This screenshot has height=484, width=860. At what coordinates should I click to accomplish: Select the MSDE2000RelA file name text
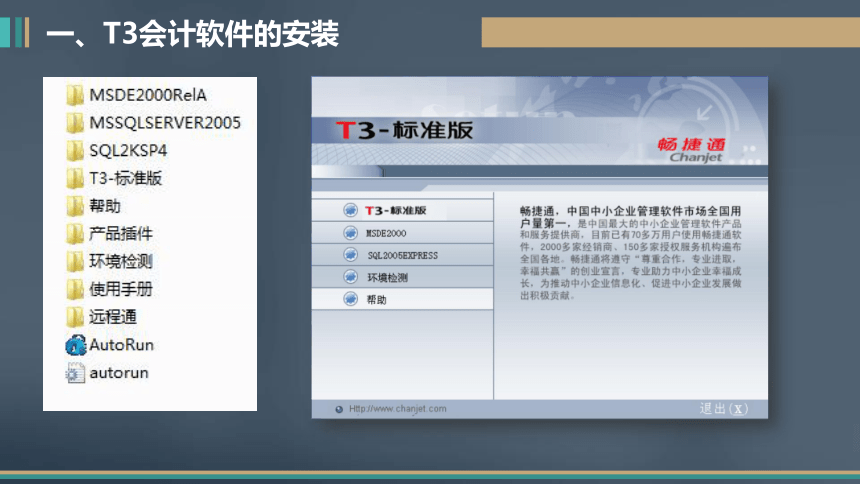(x=148, y=95)
